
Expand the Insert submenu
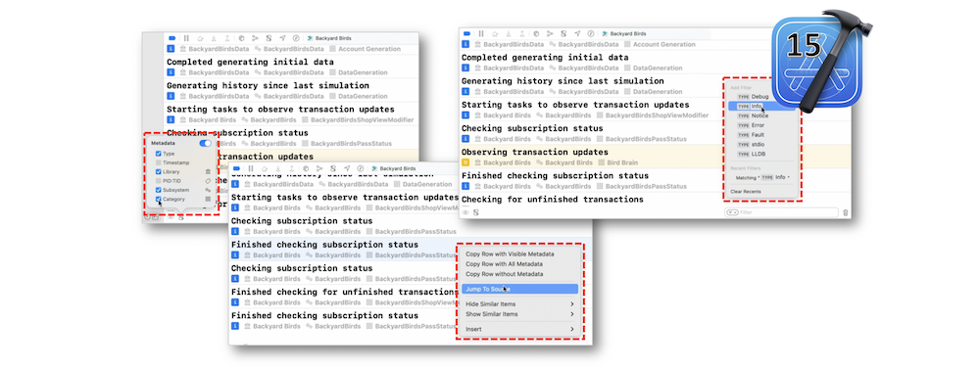pos(519,329)
